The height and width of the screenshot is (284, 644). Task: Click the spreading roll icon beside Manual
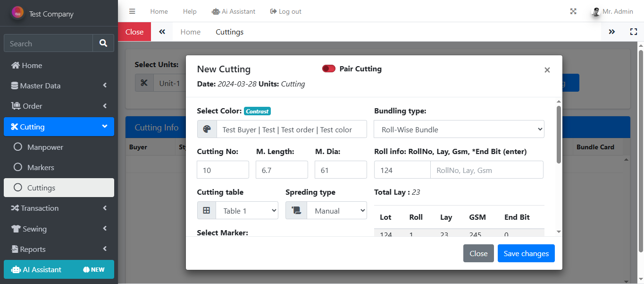(x=296, y=211)
